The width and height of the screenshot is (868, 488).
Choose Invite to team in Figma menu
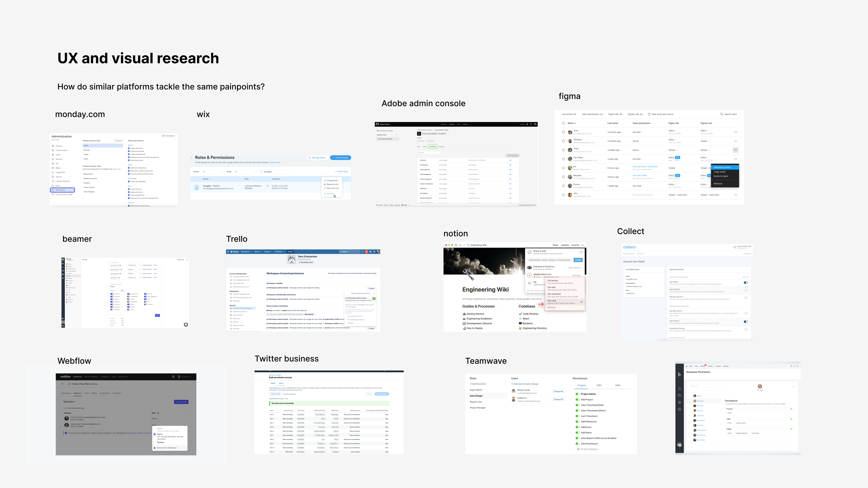(725, 176)
